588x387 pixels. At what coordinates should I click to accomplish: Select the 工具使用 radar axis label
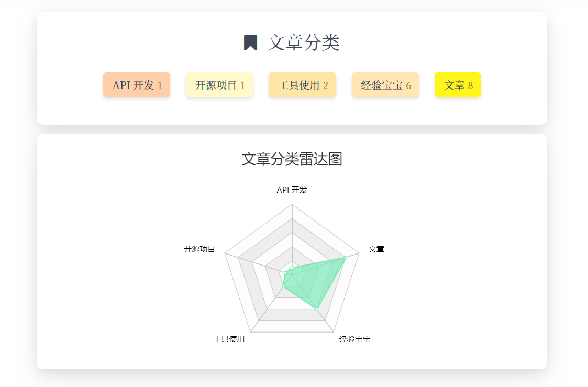pos(229,339)
